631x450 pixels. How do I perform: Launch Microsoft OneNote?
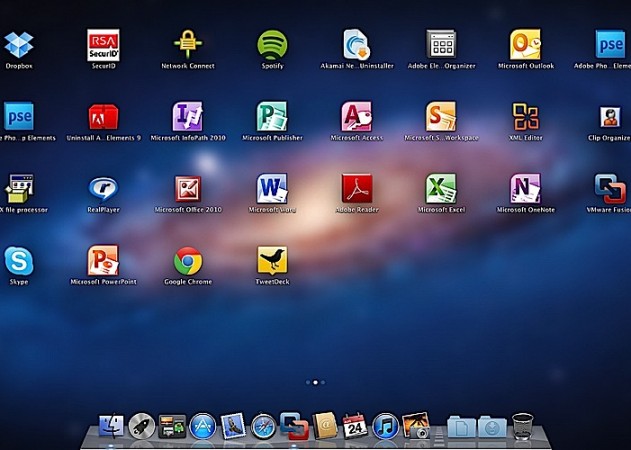coord(525,188)
